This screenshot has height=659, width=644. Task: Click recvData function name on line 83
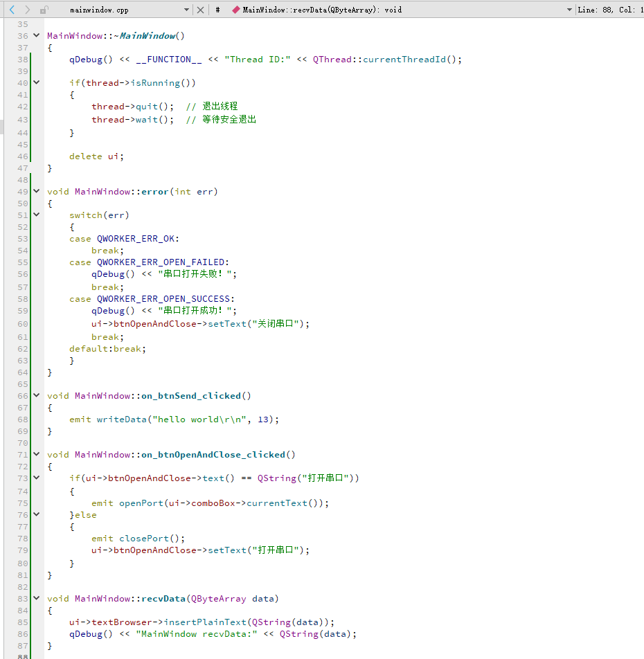coord(163,599)
